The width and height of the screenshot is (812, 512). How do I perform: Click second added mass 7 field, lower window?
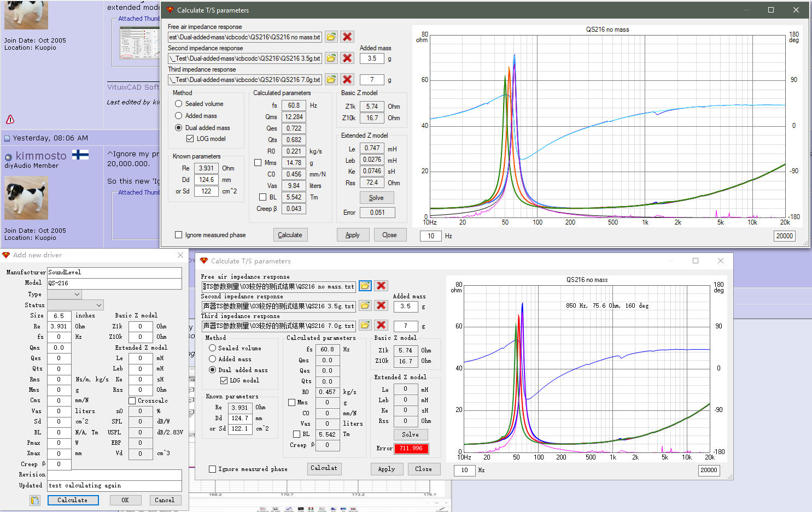(406, 326)
